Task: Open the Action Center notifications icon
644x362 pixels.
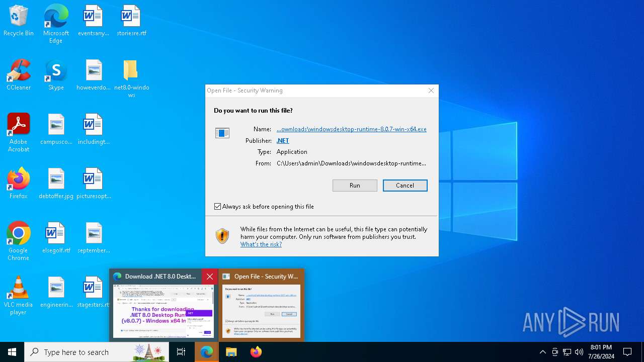Action: click(627, 352)
